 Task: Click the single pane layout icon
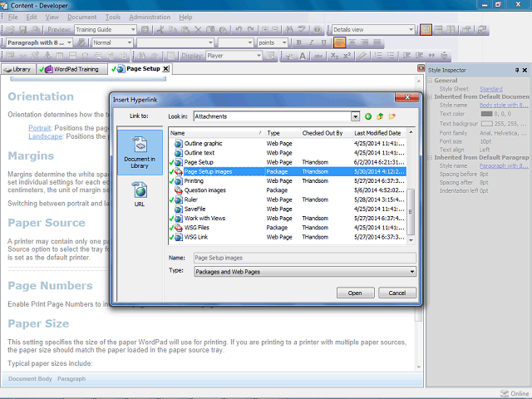(x=426, y=30)
